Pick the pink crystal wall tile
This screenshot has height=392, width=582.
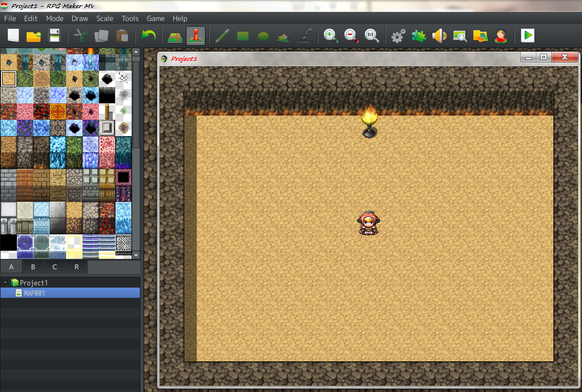point(107,152)
